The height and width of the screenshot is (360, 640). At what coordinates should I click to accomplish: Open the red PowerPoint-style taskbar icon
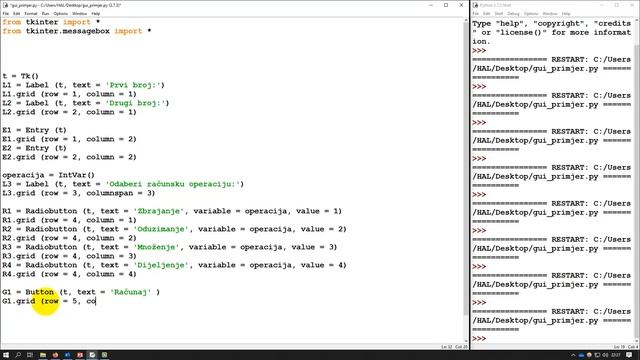pyautogui.click(x=80, y=355)
